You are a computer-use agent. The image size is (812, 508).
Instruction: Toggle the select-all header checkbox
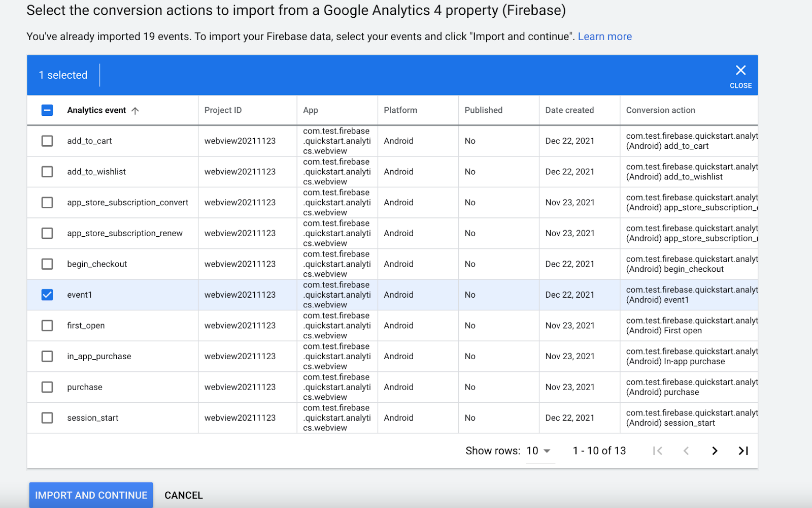point(47,110)
